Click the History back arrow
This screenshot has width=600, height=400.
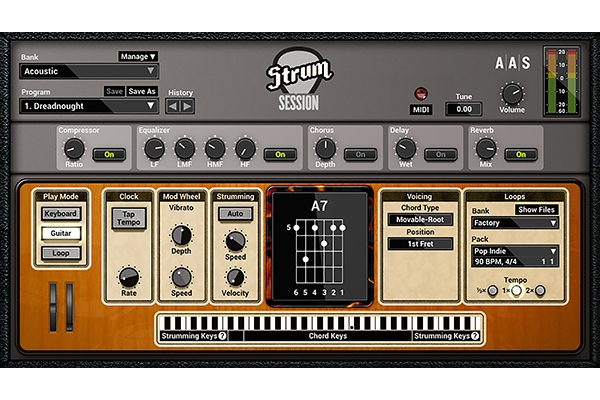173,106
